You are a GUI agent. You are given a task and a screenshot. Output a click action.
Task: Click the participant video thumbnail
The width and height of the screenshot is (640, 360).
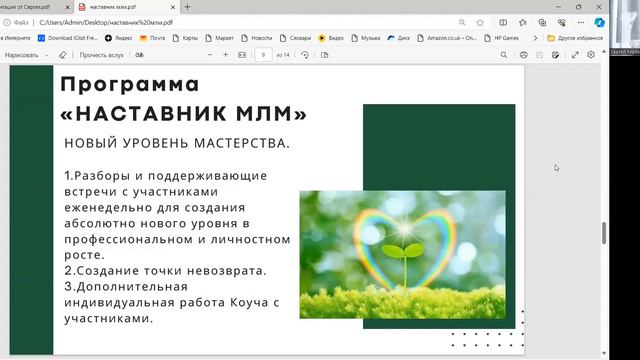(625, 27)
